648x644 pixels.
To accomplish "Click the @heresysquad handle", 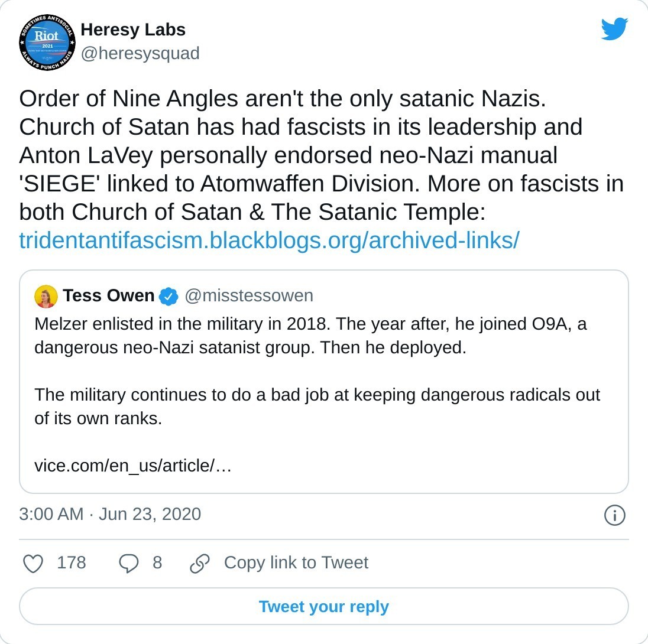I will tap(140, 53).
